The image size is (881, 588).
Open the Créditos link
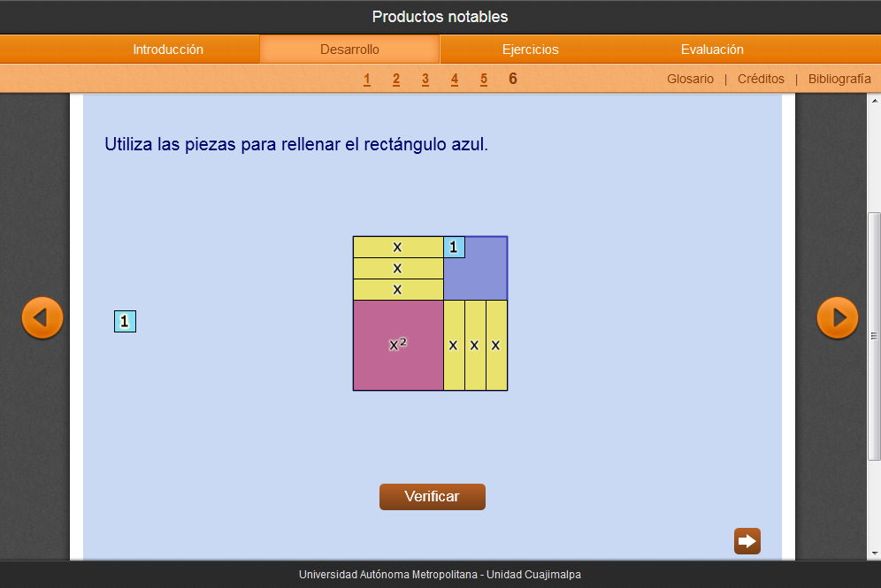coord(761,79)
